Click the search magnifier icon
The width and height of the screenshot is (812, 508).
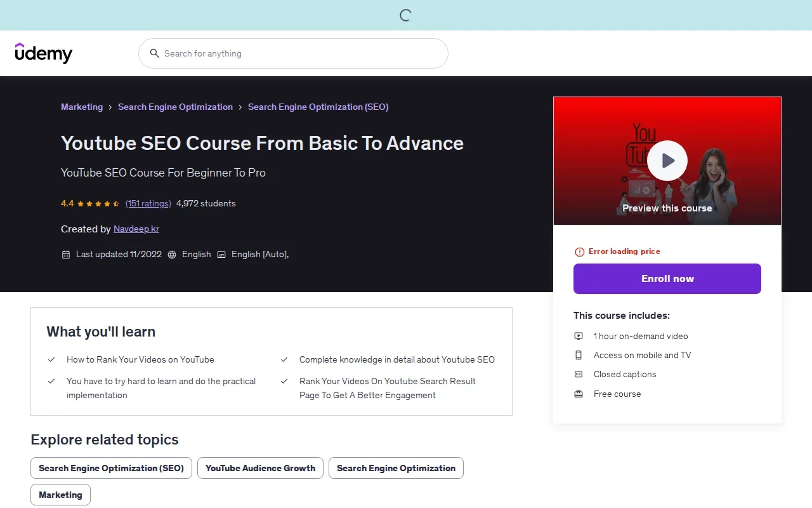click(154, 53)
